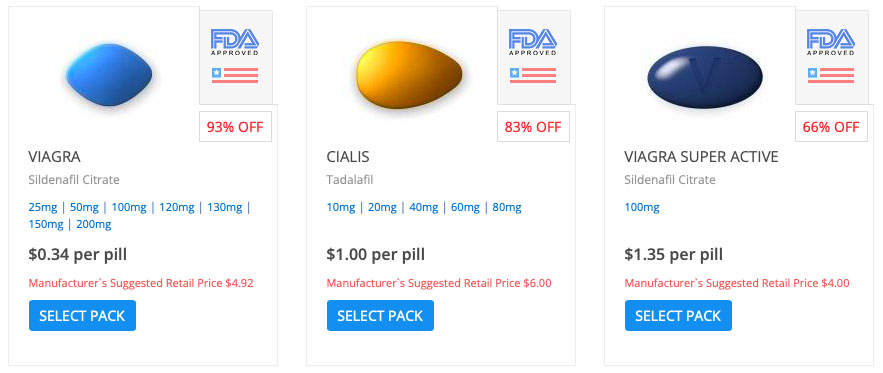Viewport: 883px width, 373px height.
Task: Click the US flag icon on Cialis card
Action: [533, 76]
